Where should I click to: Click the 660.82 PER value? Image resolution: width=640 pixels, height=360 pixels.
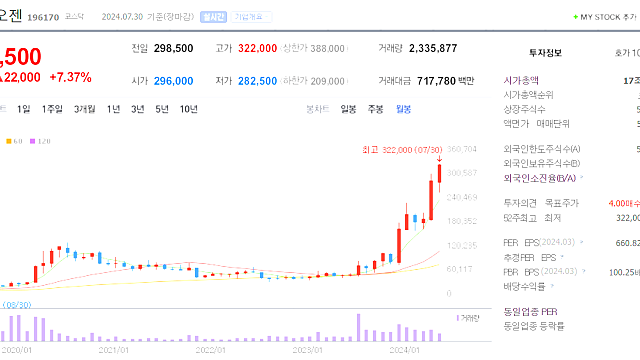[627, 243]
